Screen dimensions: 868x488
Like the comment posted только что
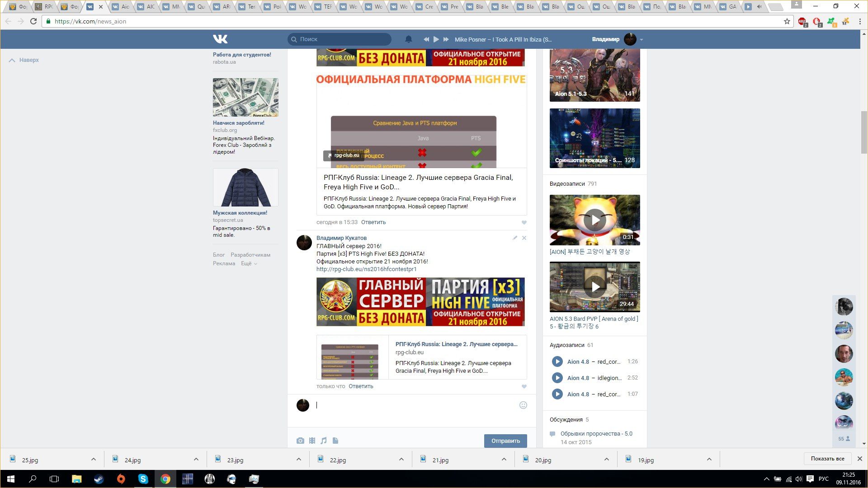[x=524, y=386]
